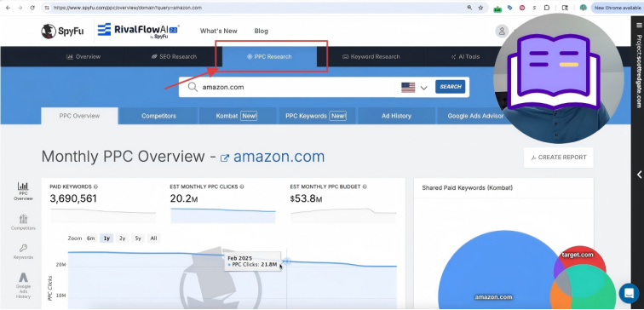
Task: Open site information icon beside the URL
Action: coord(47,8)
